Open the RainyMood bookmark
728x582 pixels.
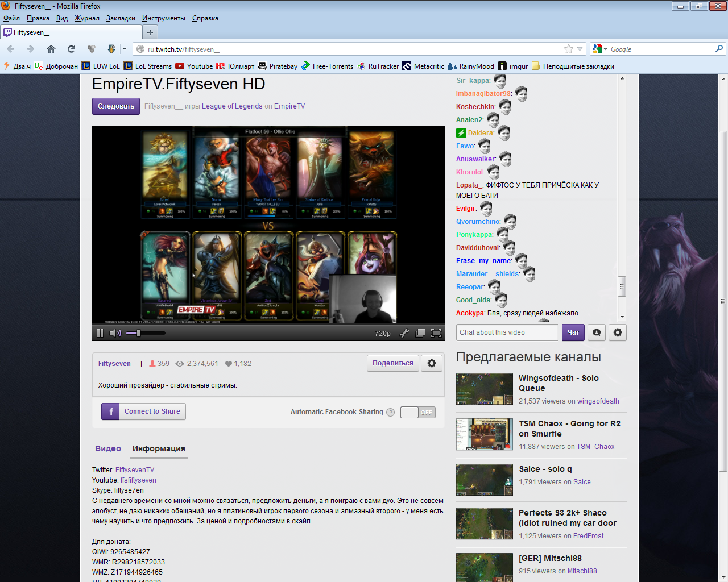point(471,66)
